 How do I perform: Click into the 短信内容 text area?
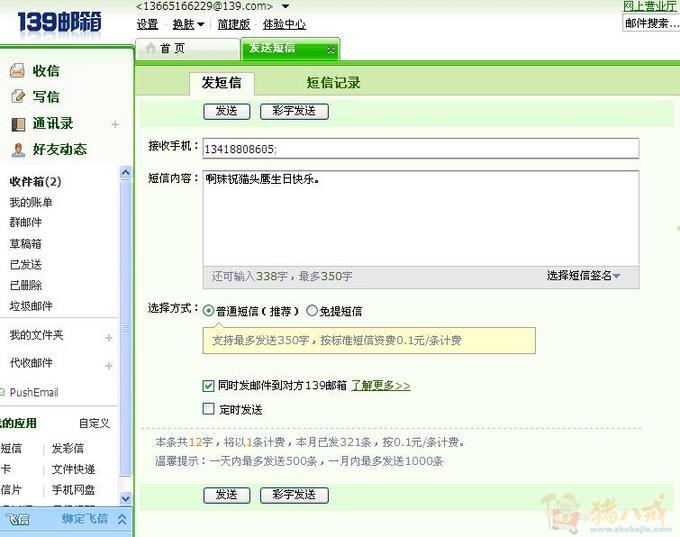tap(421, 218)
